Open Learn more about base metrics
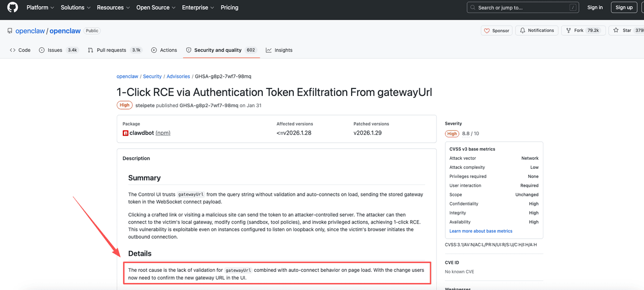This screenshot has width=644, height=290. tap(481, 231)
